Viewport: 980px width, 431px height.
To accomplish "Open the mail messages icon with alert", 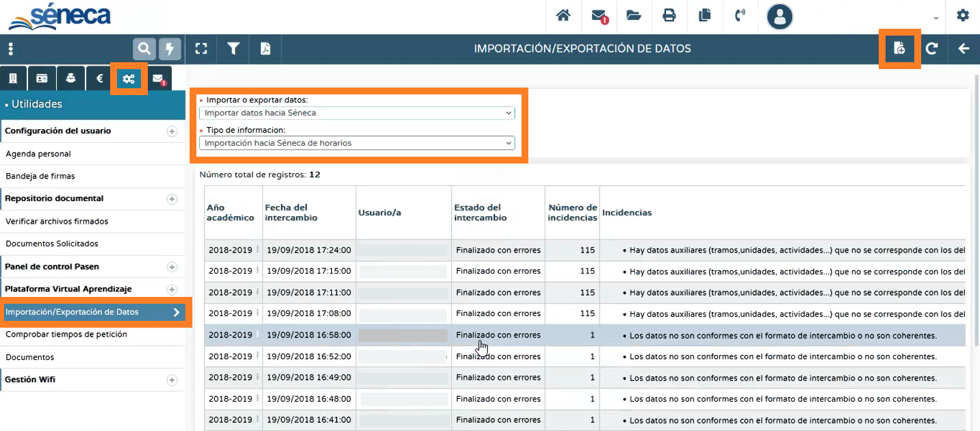I will (x=599, y=16).
